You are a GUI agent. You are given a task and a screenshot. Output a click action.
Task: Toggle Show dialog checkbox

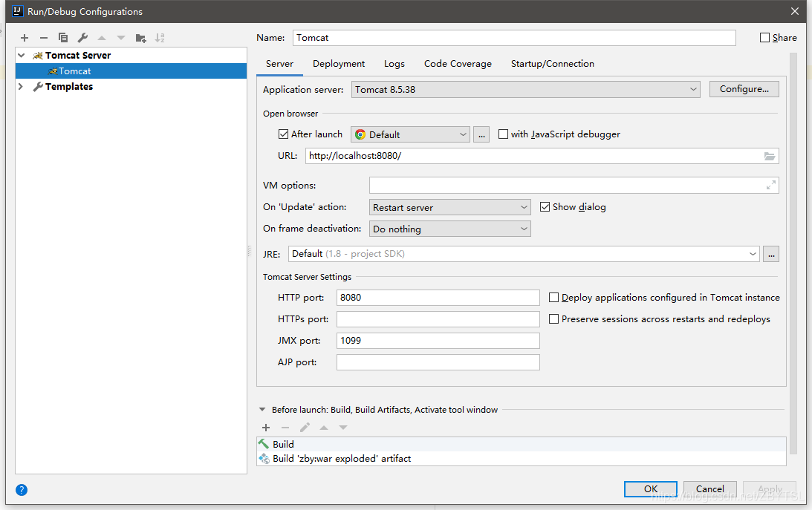(x=545, y=207)
